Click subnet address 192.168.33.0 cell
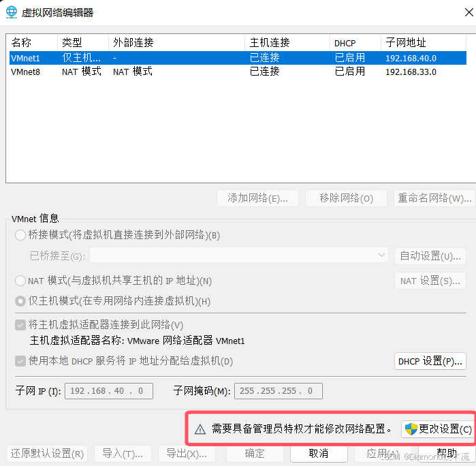Screen dimensions: 476x466 [411, 72]
